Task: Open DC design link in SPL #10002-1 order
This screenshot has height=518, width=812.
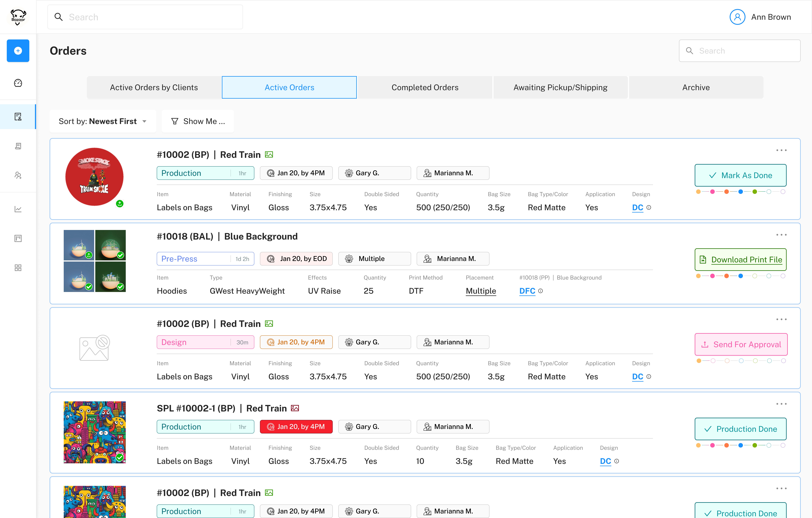Action: coord(606,461)
